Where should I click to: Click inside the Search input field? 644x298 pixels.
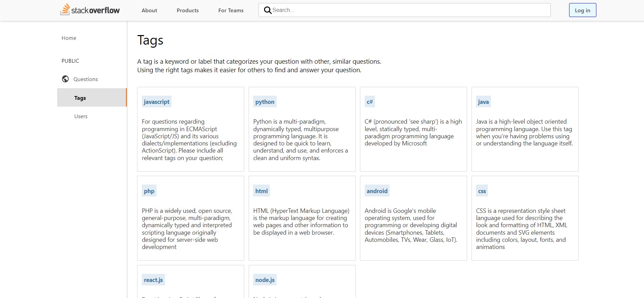tap(408, 10)
